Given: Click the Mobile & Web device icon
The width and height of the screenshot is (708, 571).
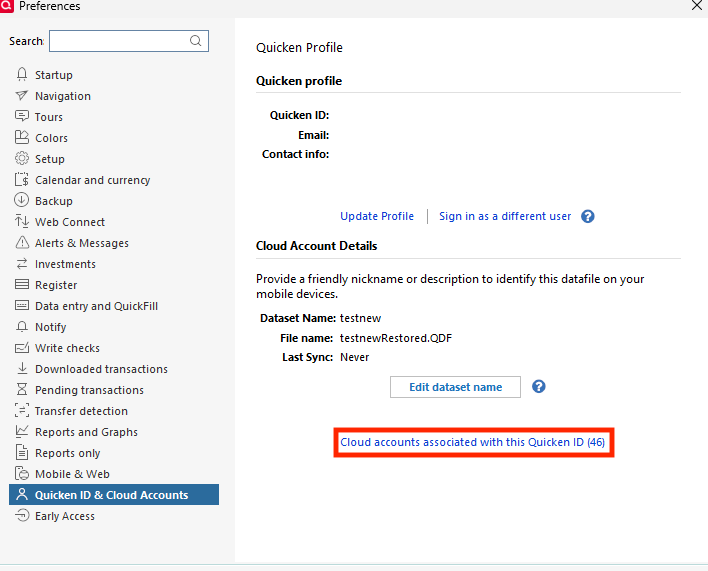Looking at the screenshot, I should 22,474.
